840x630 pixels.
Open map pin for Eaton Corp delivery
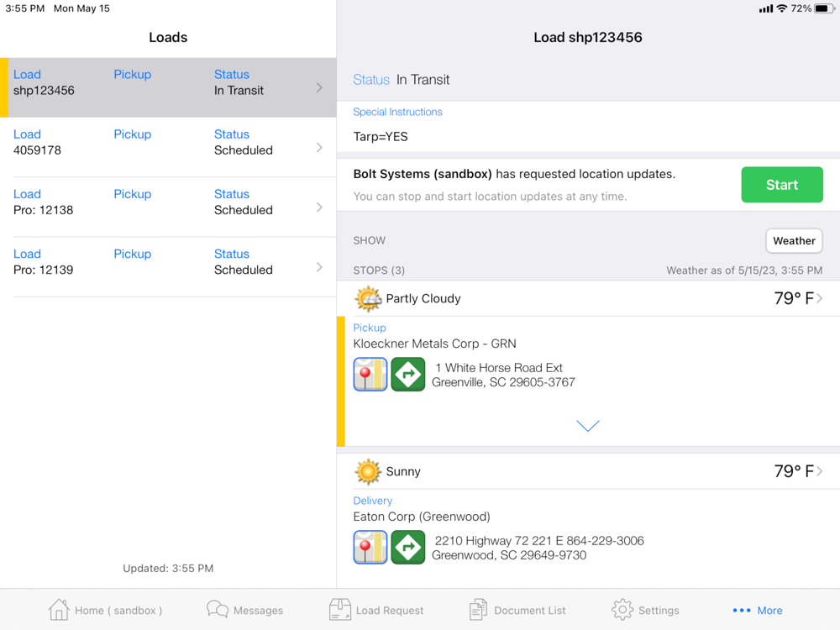click(x=370, y=548)
